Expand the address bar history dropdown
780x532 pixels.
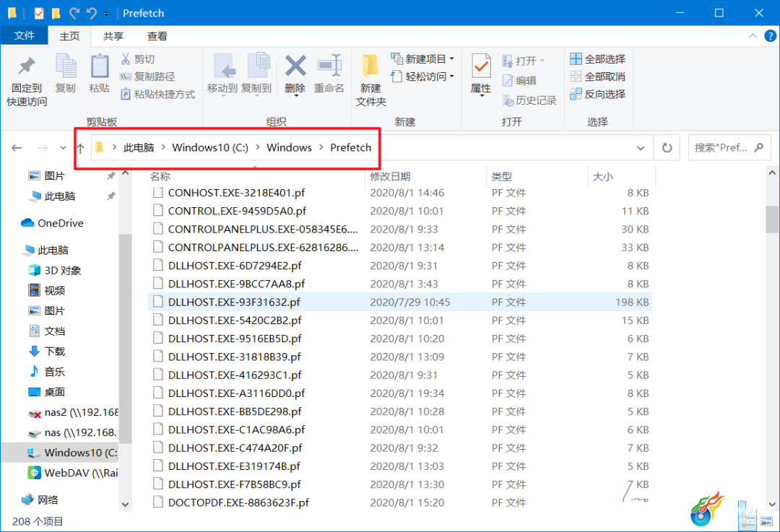coord(641,148)
